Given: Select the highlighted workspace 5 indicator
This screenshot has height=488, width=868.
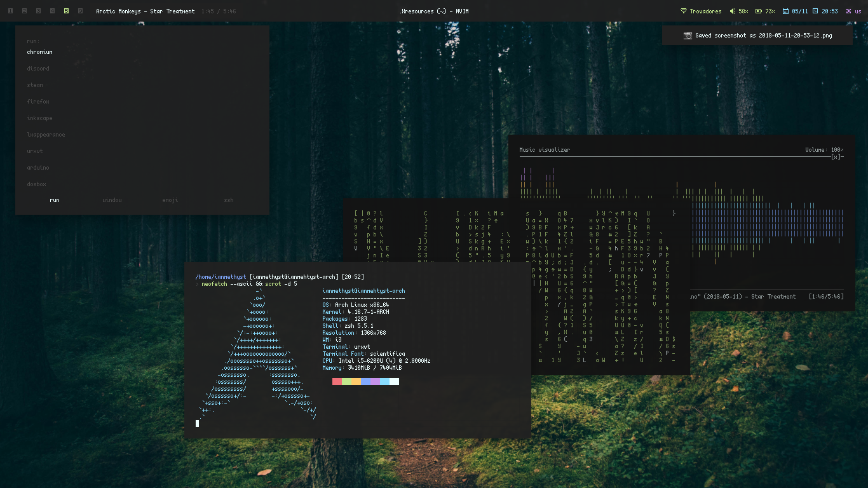Looking at the screenshot, I should 66,11.
